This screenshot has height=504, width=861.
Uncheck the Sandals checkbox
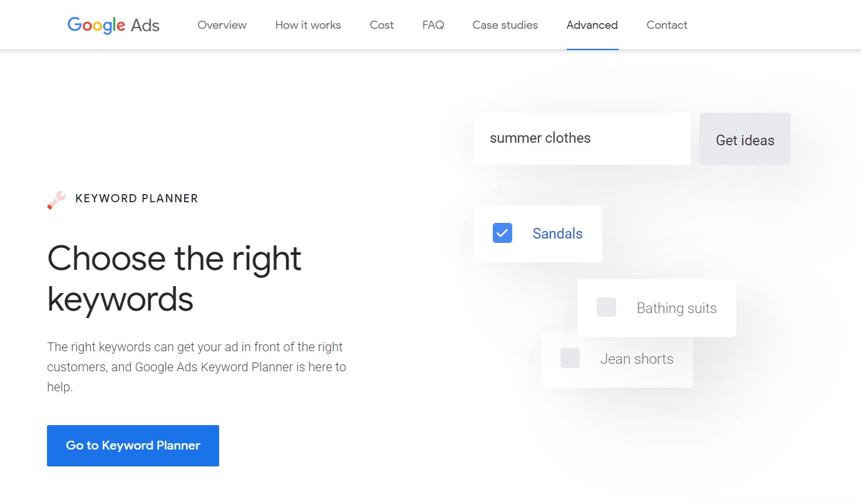pyautogui.click(x=502, y=233)
